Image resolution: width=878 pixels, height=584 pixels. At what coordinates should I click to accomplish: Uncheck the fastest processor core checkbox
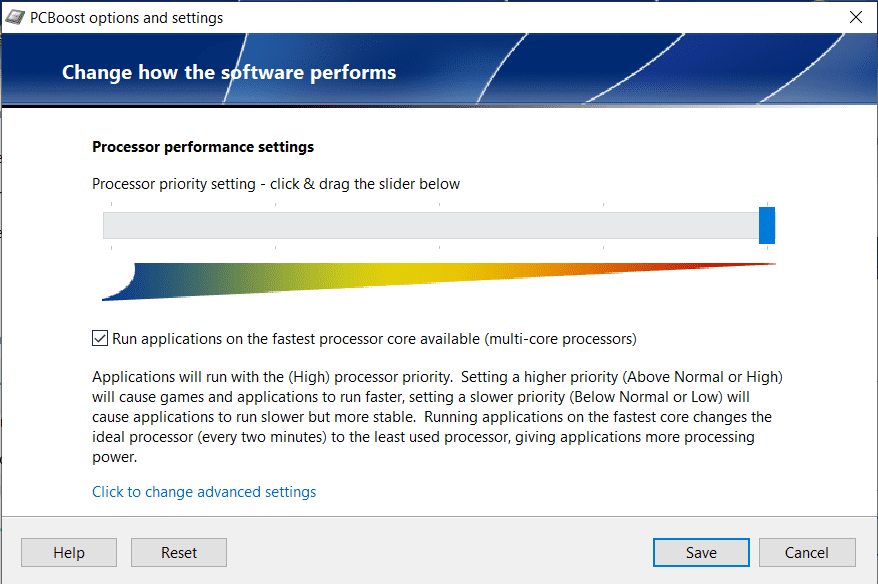pos(100,338)
